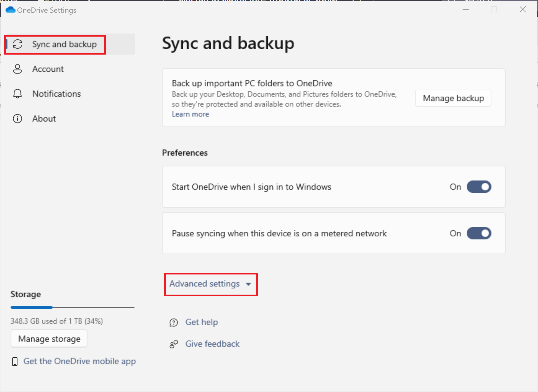Switch to the Notifications tab
Image resolution: width=538 pixels, height=392 pixels.
[56, 94]
